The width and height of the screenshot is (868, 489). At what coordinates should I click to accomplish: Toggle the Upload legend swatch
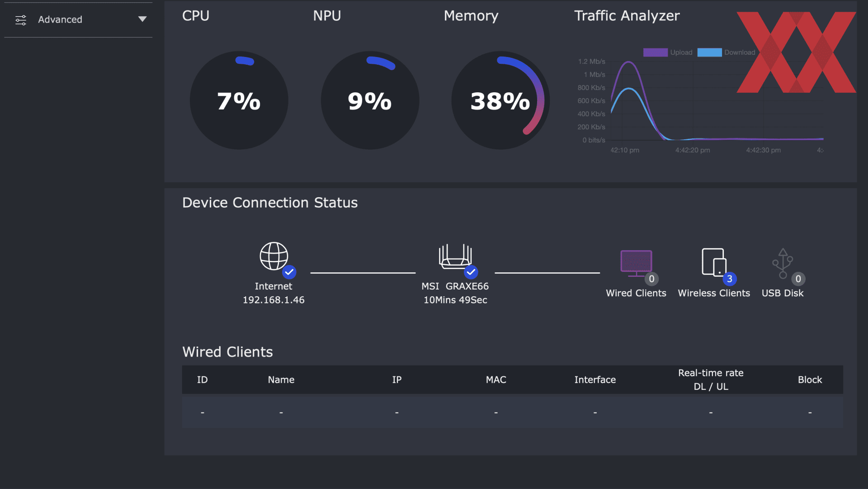coord(655,52)
